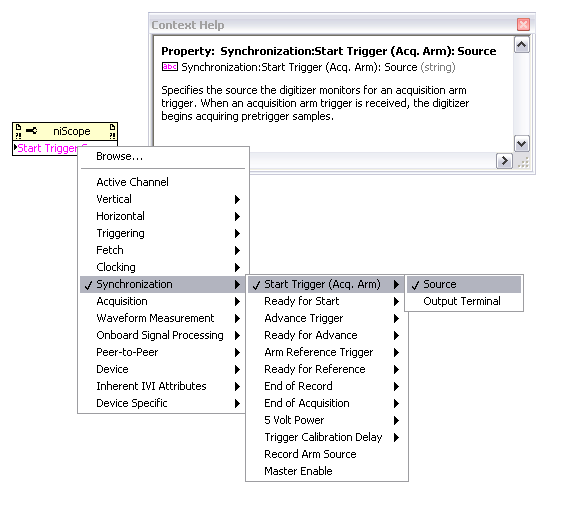The width and height of the screenshot is (567, 521).
Task: Click the Context Help vertical scrollbar track
Action: coord(522,94)
